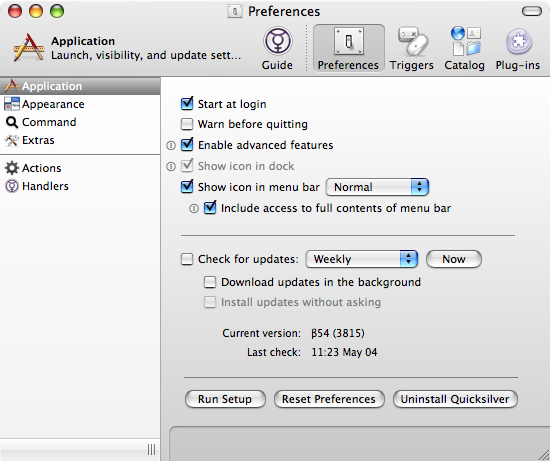Uncheck Show icon in menu bar
The width and height of the screenshot is (550, 461).
coord(187,186)
